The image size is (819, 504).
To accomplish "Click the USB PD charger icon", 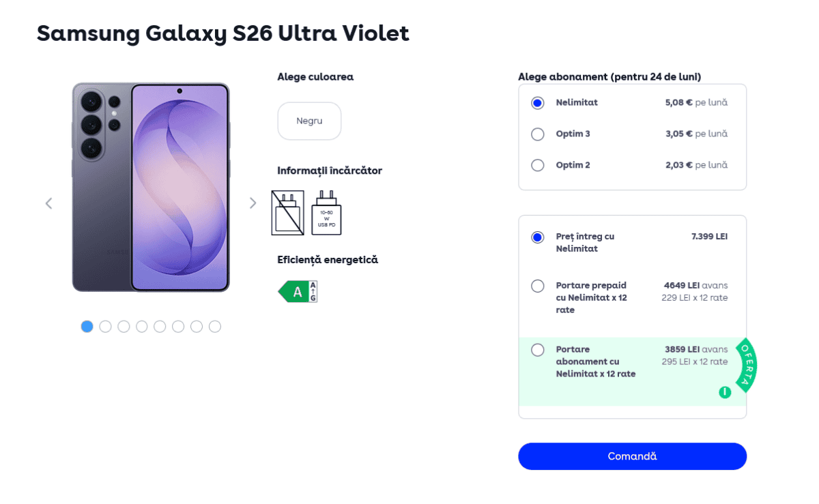I will pyautogui.click(x=326, y=213).
